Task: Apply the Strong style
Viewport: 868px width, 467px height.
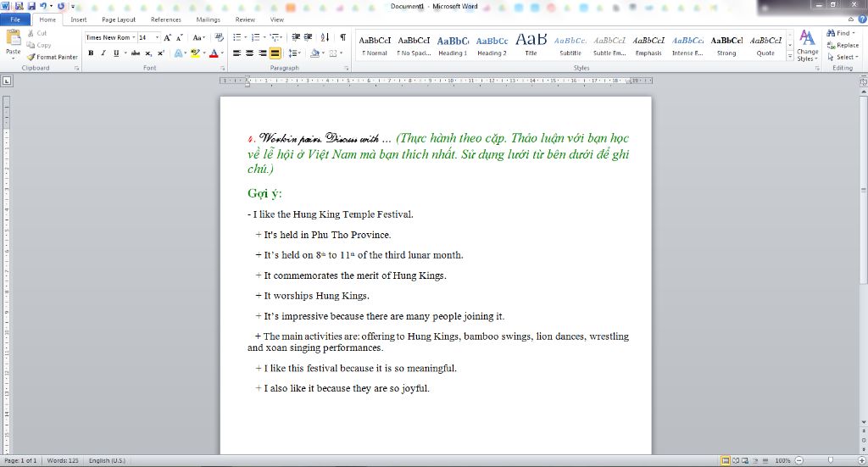Action: 726,46
